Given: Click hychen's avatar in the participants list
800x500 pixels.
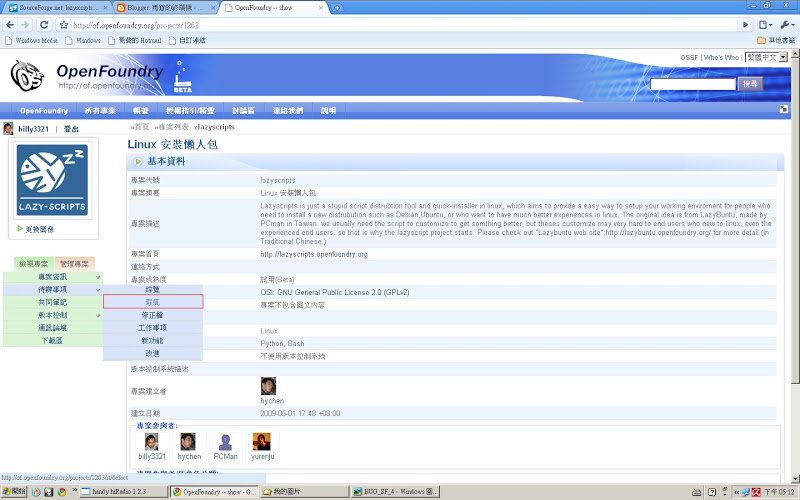Looking at the screenshot, I should (x=188, y=442).
